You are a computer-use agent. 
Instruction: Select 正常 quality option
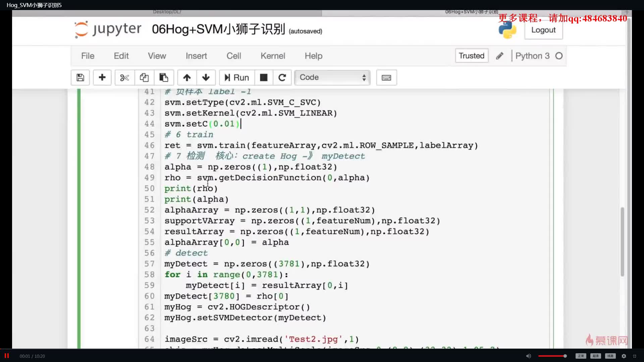click(581, 356)
